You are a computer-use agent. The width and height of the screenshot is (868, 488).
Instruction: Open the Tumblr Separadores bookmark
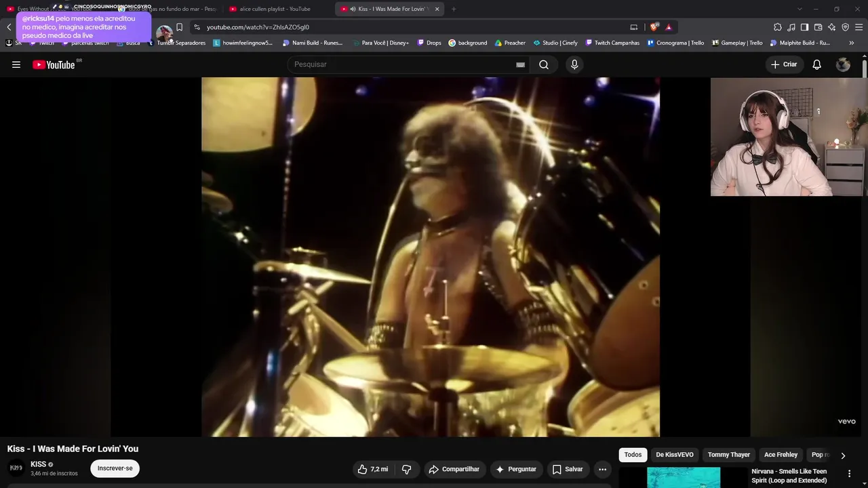(176, 43)
